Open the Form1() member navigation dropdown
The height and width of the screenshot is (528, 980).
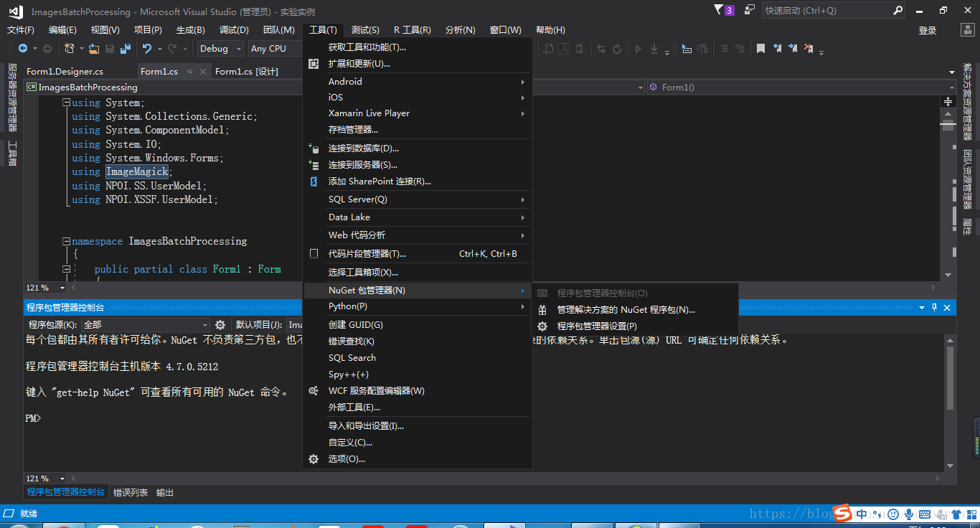[801, 87]
